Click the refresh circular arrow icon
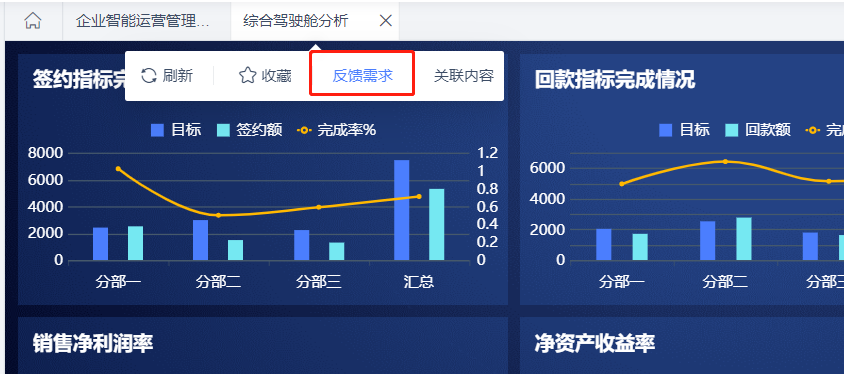The image size is (844, 374). tap(149, 75)
